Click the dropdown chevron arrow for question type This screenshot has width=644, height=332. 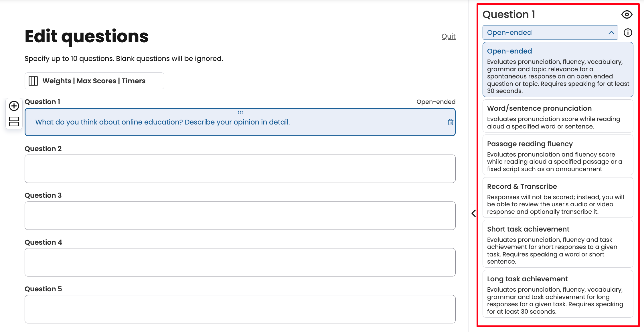click(x=611, y=33)
